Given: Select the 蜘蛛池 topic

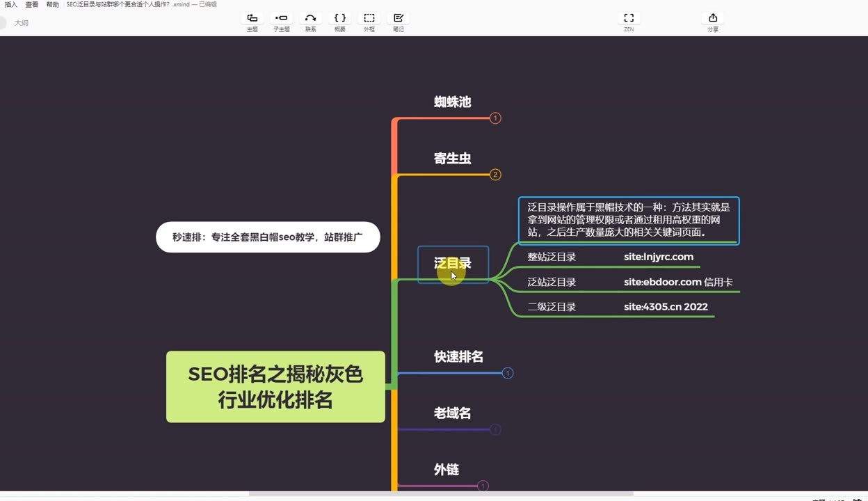Looking at the screenshot, I should (453, 102).
